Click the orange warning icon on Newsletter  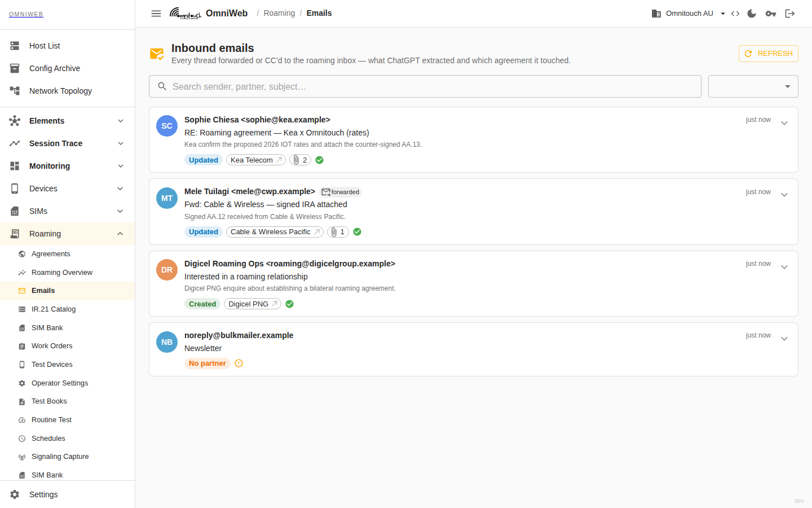pyautogui.click(x=239, y=364)
